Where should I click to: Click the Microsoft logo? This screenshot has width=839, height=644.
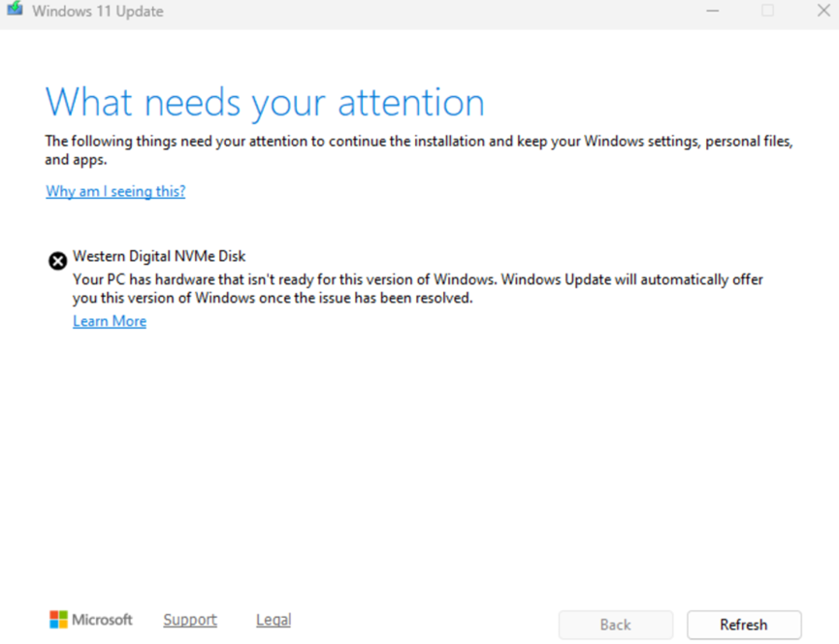[91, 620]
